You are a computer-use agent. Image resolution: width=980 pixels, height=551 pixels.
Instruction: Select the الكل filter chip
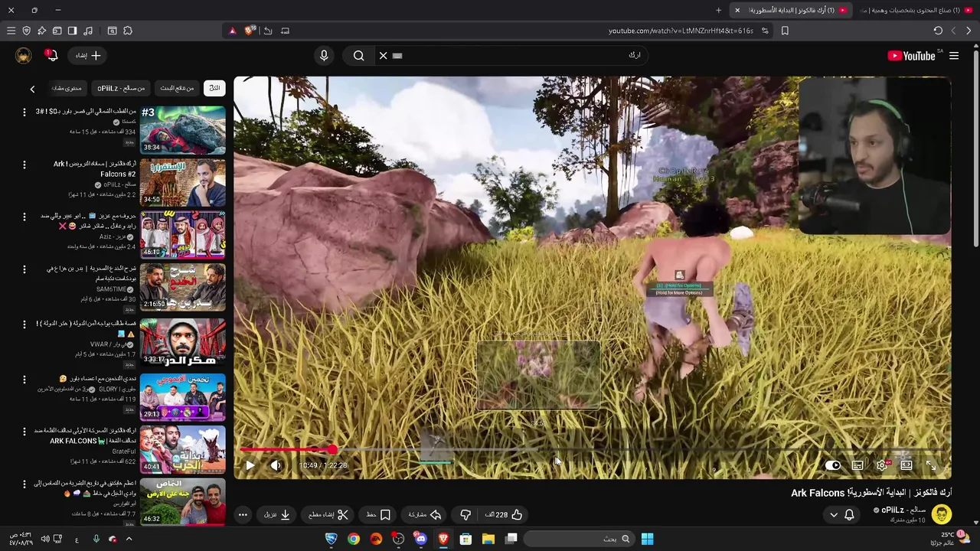click(215, 88)
